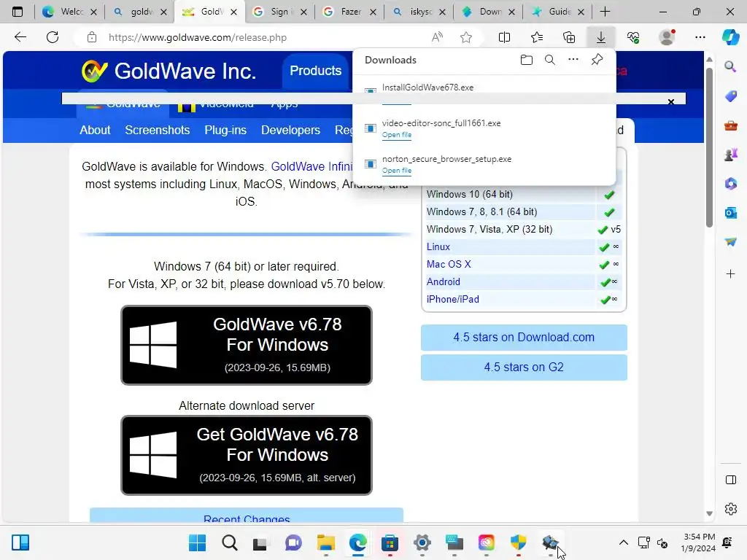The image size is (747, 560).
Task: Open Browser essentials heart icon
Action: tap(633, 37)
